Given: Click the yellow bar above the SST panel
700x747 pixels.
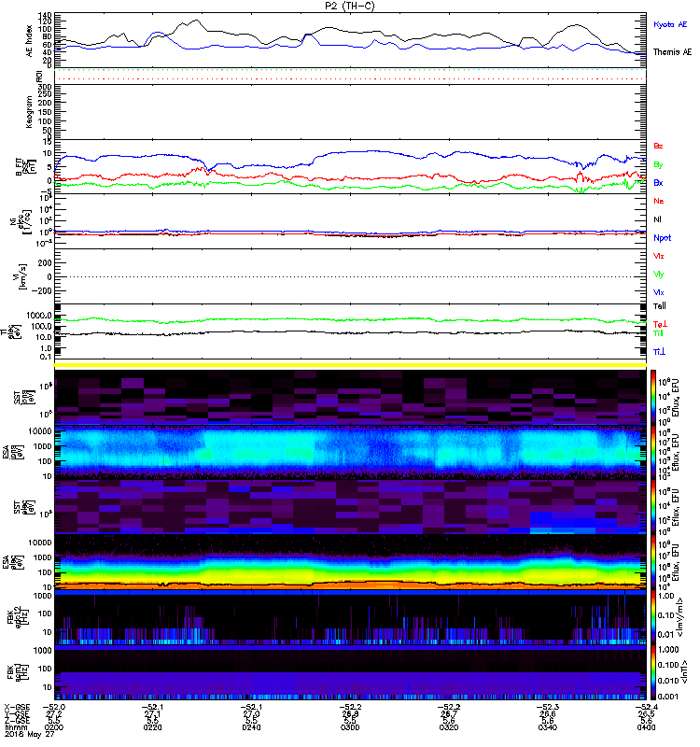Looking at the screenshot, I should (x=350, y=365).
